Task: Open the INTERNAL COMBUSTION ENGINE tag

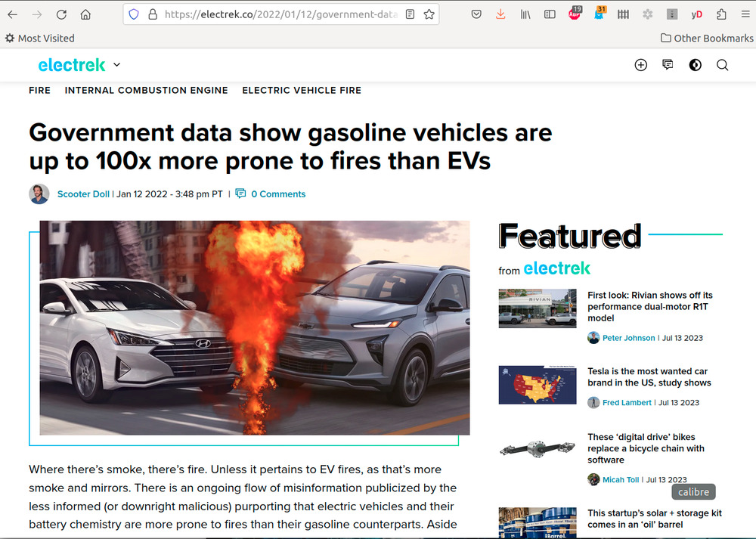Action: click(147, 90)
